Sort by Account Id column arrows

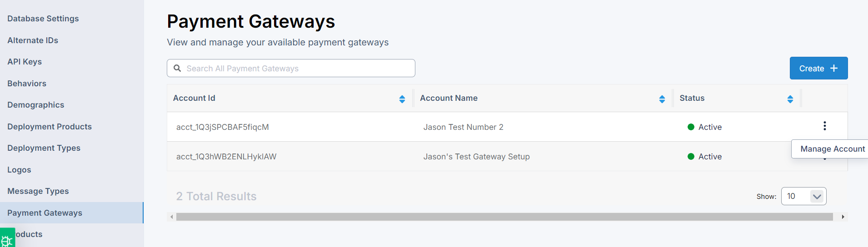click(x=402, y=99)
